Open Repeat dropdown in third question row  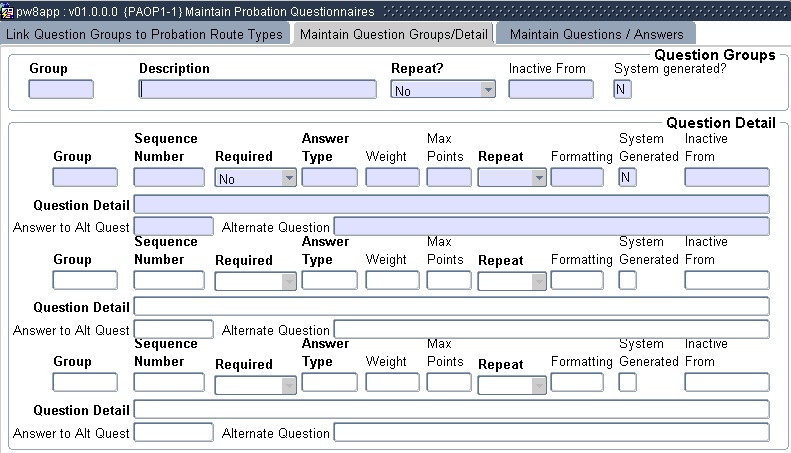538,383
